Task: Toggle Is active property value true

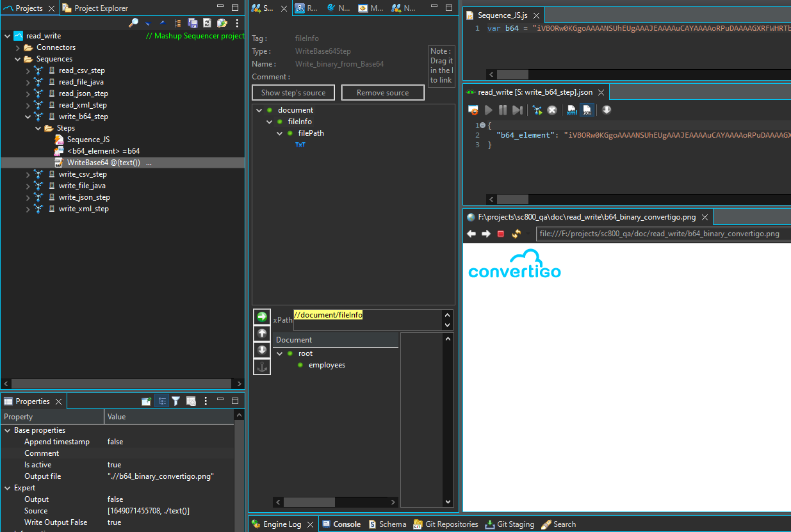Action: pyautogui.click(x=115, y=465)
